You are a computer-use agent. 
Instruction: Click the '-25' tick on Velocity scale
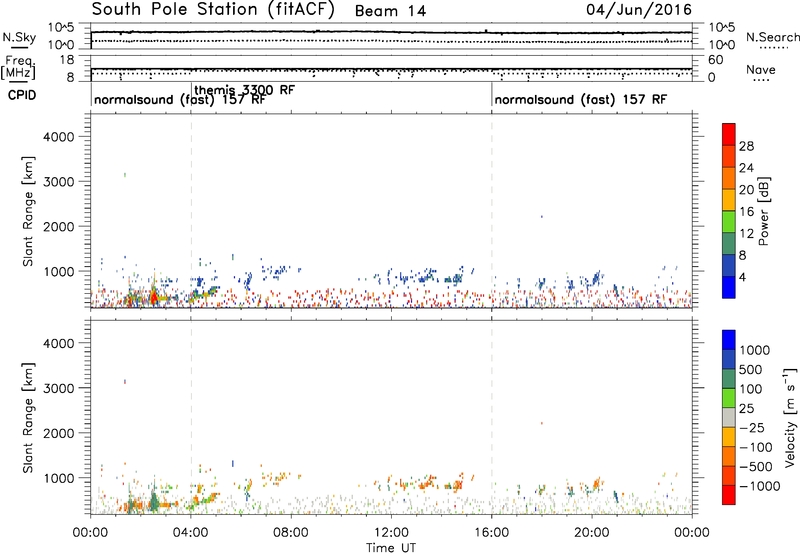(x=752, y=427)
